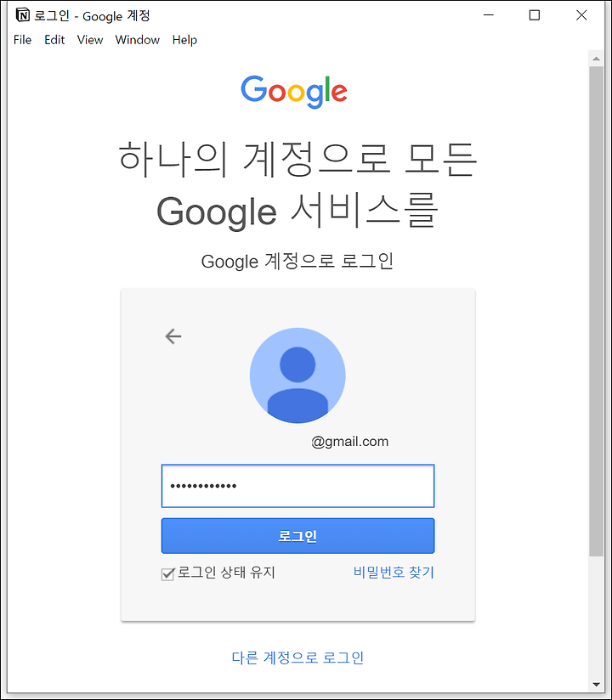Maximize the login window

[535, 15]
